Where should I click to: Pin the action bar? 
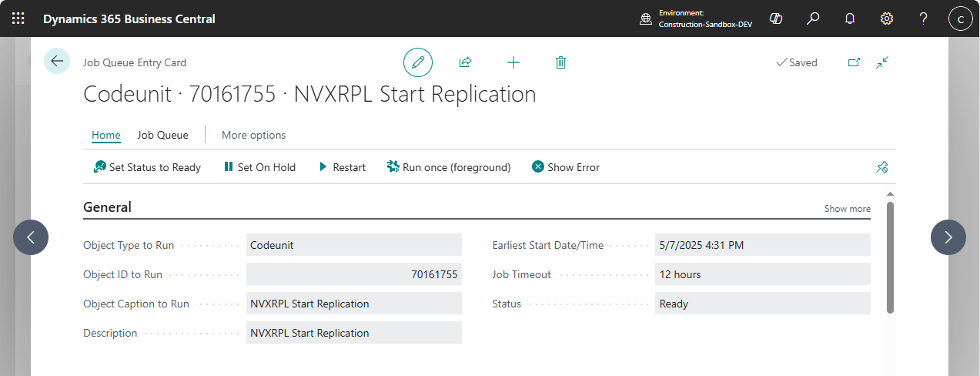(x=882, y=167)
